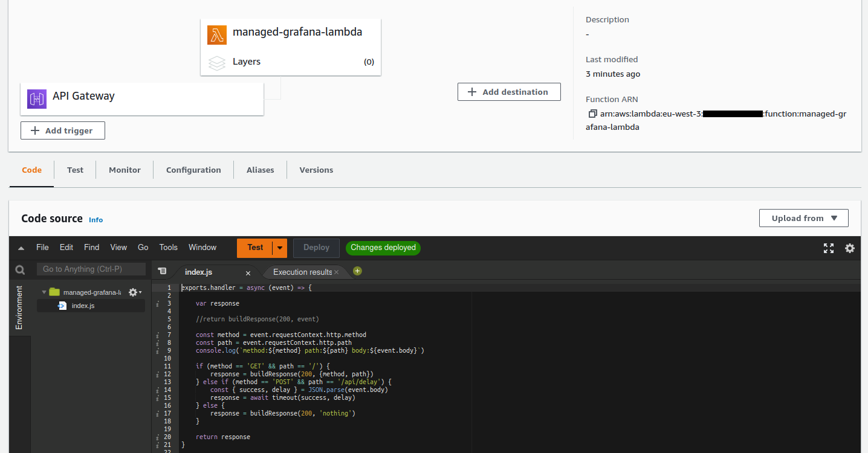Screen dimensions: 868x453
Task: Switch to the Configuration tab
Action: click(194, 170)
